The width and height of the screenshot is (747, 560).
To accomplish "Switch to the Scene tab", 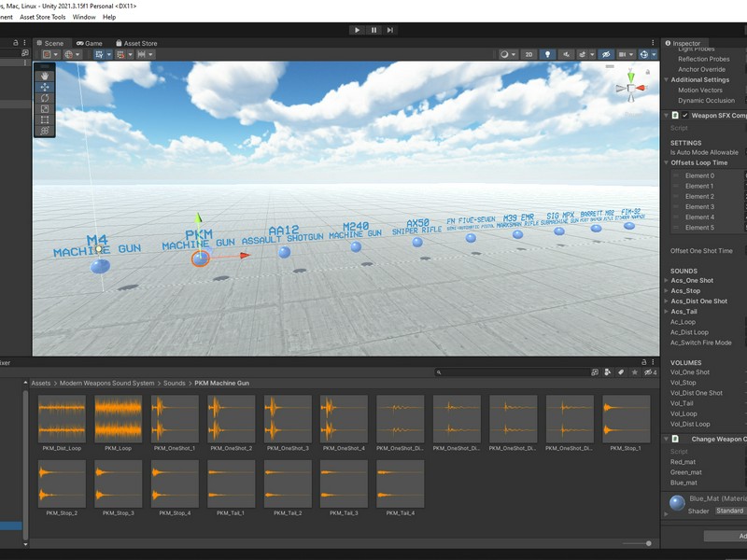I will coord(50,43).
